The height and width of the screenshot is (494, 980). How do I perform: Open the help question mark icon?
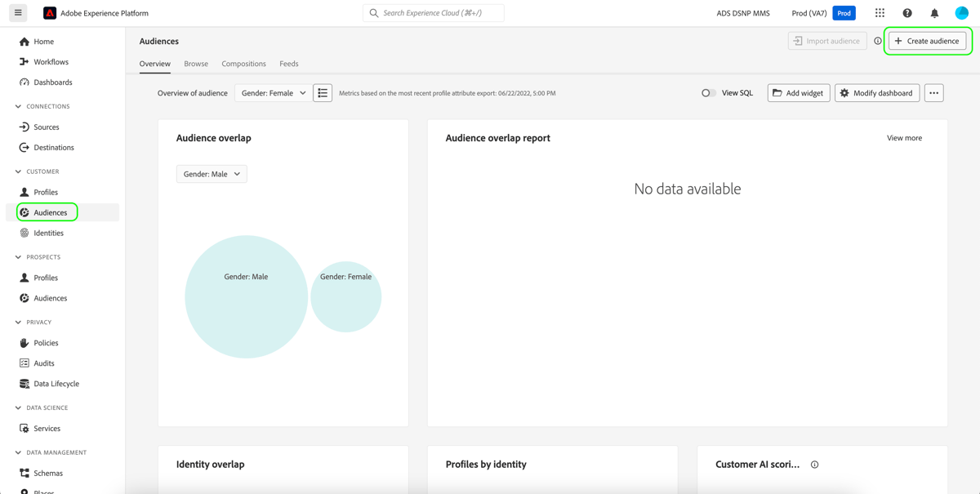click(906, 12)
